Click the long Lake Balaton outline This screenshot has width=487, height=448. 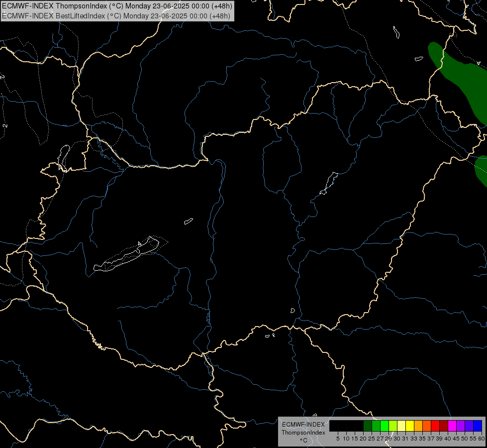click(x=127, y=254)
